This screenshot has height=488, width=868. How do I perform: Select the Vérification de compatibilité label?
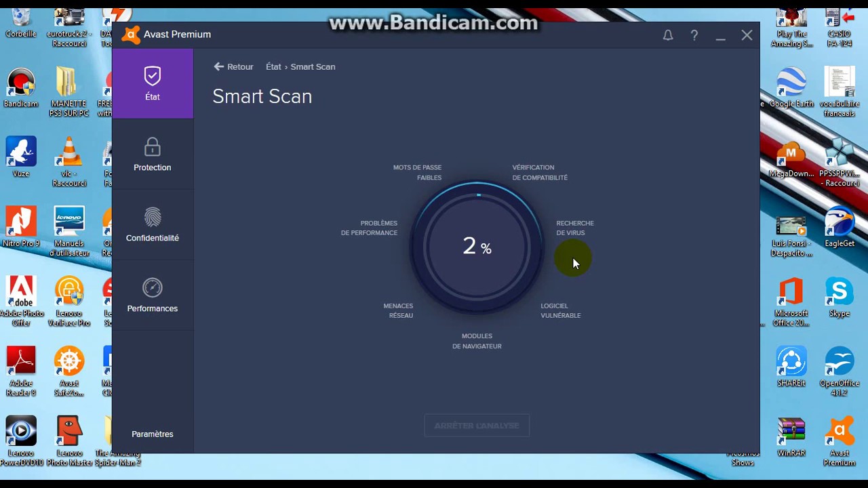[x=540, y=172]
